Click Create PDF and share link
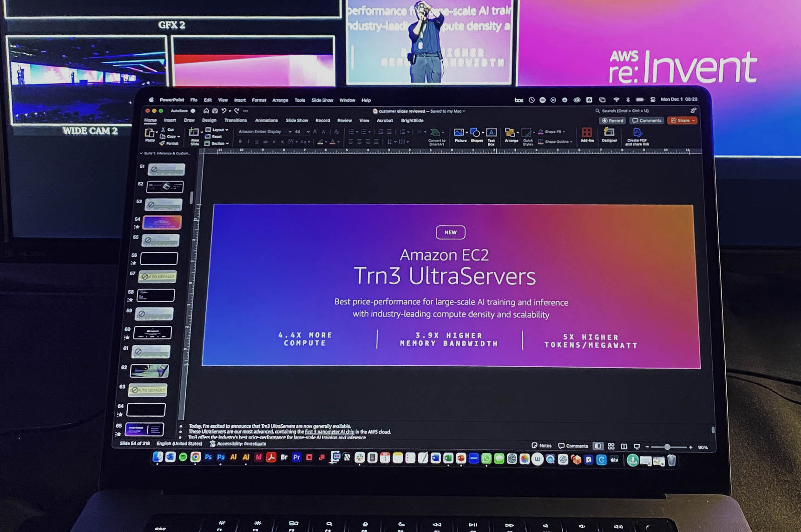Viewport: 801px width, 532px height. click(637, 136)
